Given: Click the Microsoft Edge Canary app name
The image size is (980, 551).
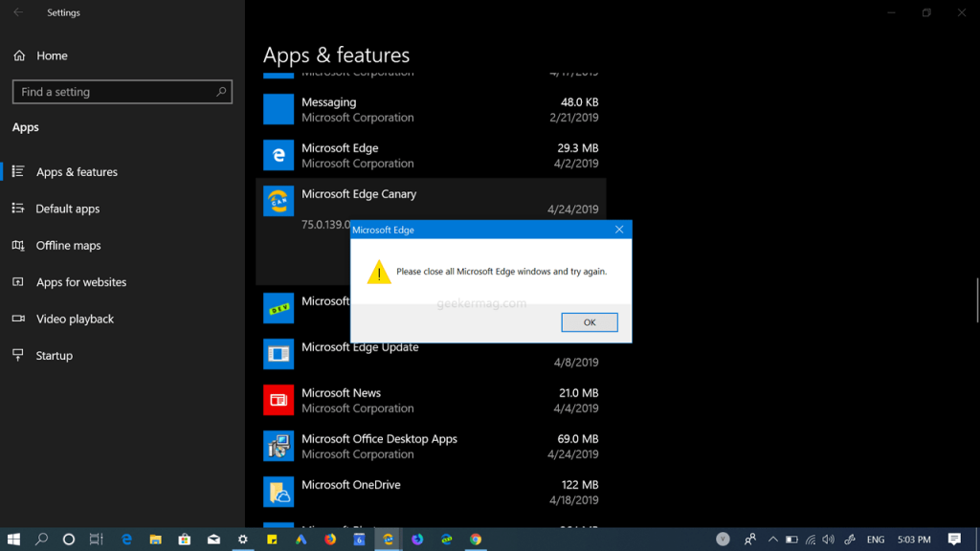Looking at the screenshot, I should tap(359, 194).
